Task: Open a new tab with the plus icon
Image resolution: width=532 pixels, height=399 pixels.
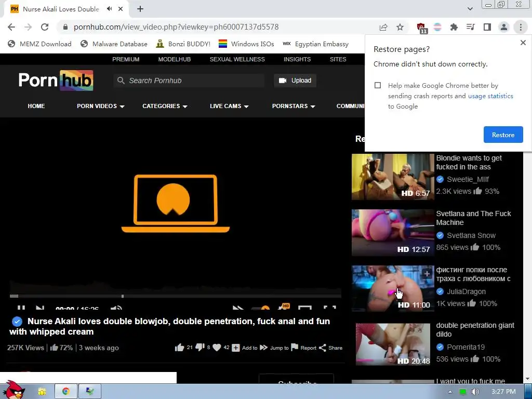Action: click(x=140, y=9)
